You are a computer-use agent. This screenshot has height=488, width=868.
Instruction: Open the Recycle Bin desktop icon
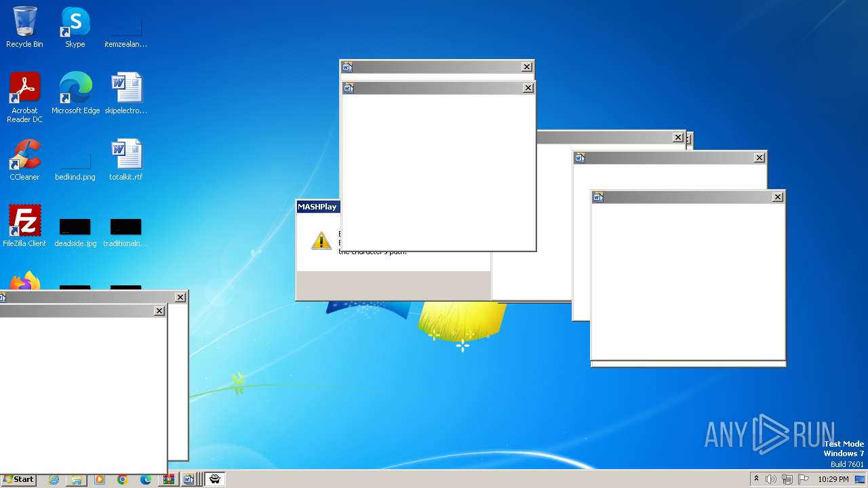pyautogui.click(x=24, y=27)
